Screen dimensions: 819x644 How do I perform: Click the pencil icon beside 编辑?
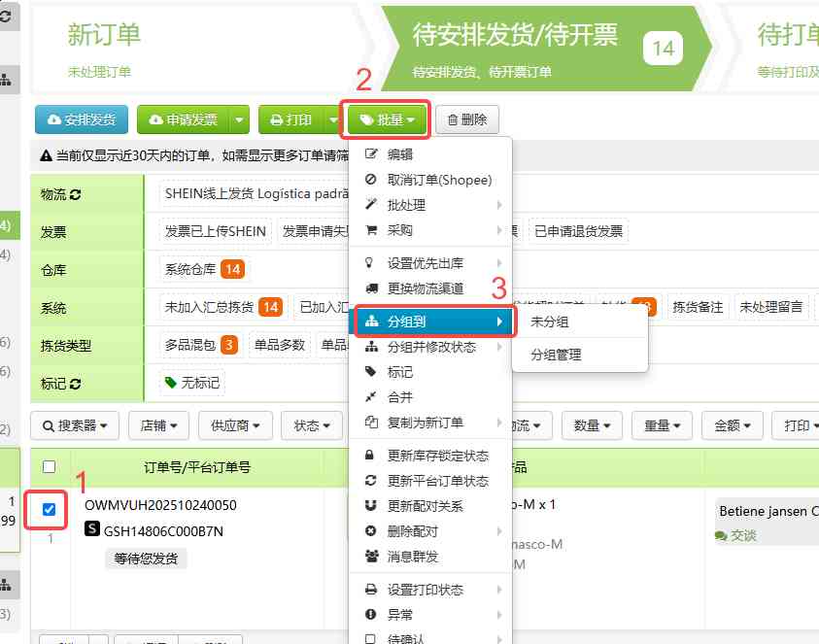pyautogui.click(x=369, y=153)
